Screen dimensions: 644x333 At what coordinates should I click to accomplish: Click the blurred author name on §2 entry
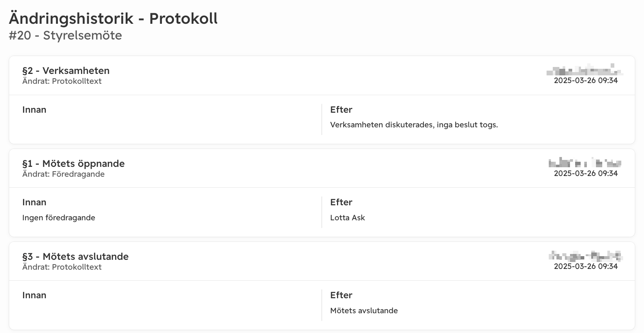(585, 70)
